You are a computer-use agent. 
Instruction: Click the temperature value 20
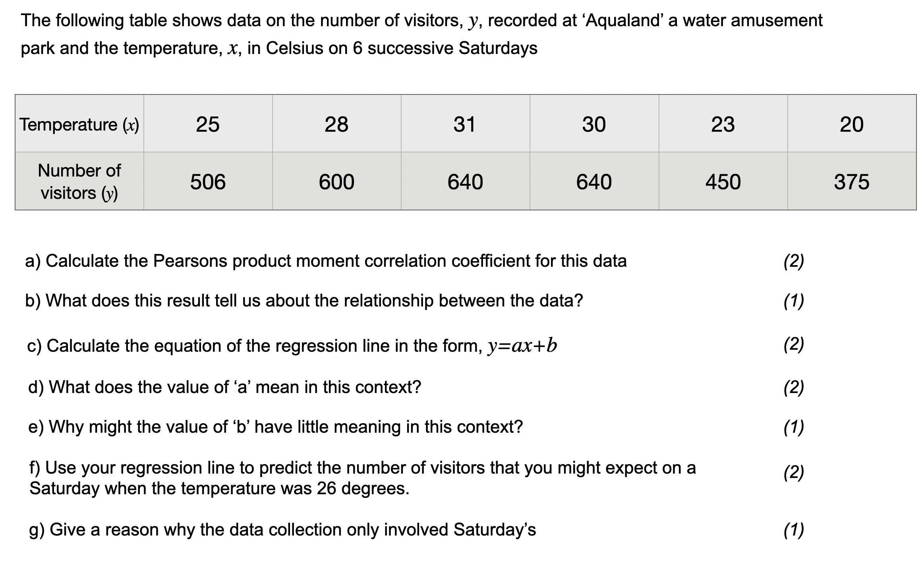click(852, 125)
